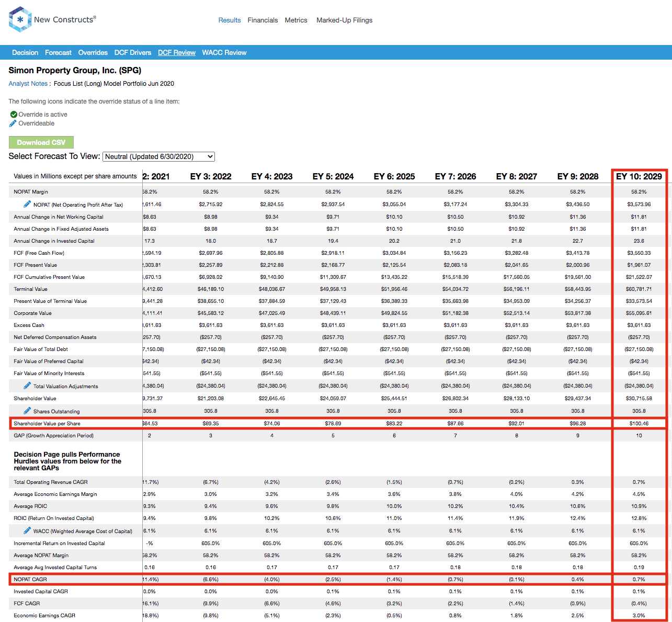Click the NOPAT CAGR row label
Image resolution: width=672 pixels, height=622 pixels.
point(30,580)
